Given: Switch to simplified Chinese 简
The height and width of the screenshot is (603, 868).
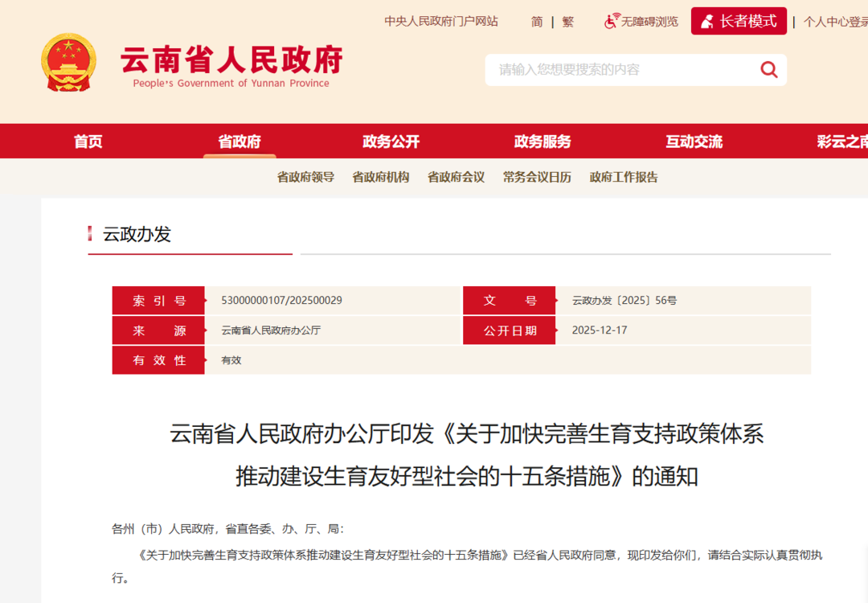Looking at the screenshot, I should [537, 22].
